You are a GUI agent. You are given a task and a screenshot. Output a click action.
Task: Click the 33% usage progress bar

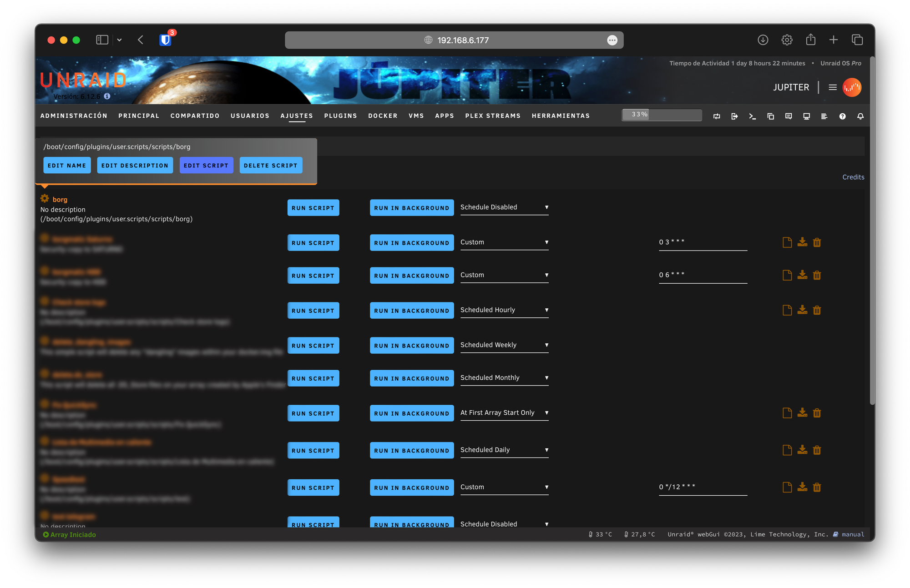tap(662, 115)
